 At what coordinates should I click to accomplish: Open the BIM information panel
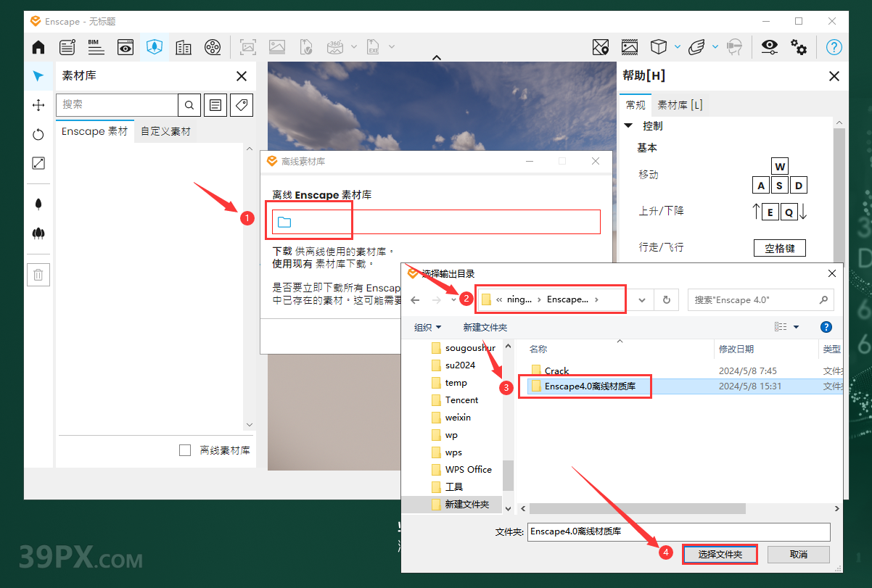(96, 48)
